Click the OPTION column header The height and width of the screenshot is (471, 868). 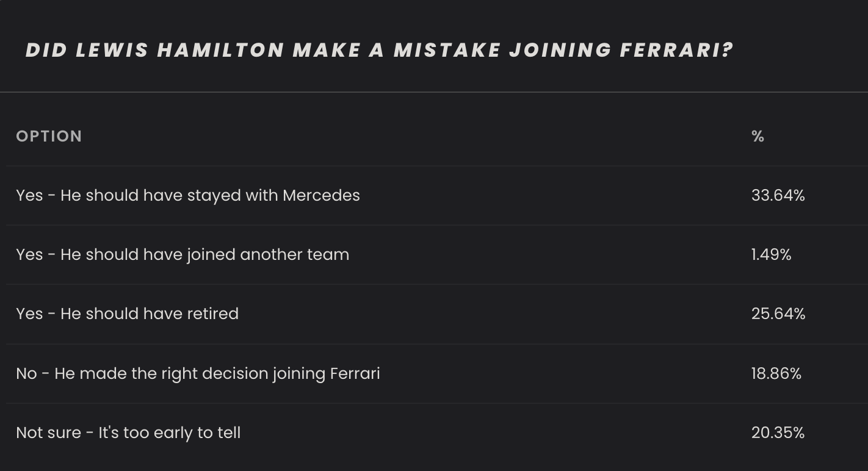point(49,136)
